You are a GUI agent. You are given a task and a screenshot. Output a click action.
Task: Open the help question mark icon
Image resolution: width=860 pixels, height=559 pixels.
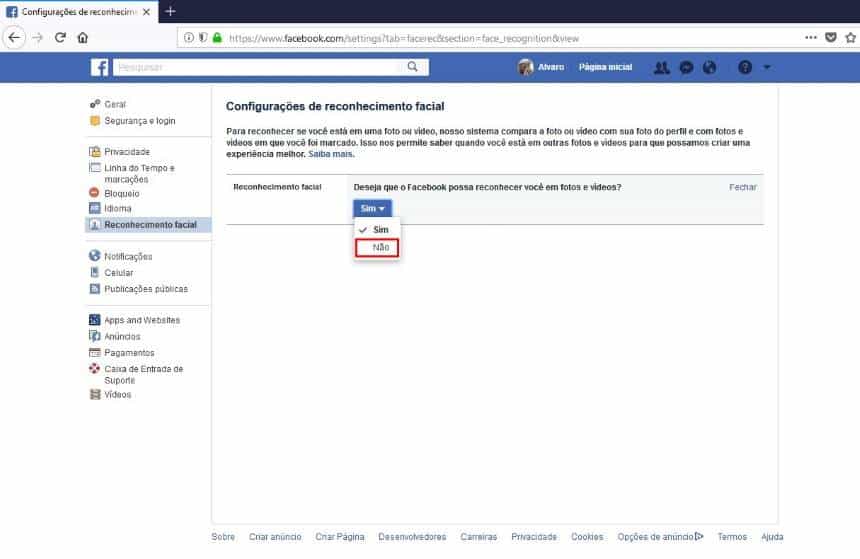tap(745, 67)
